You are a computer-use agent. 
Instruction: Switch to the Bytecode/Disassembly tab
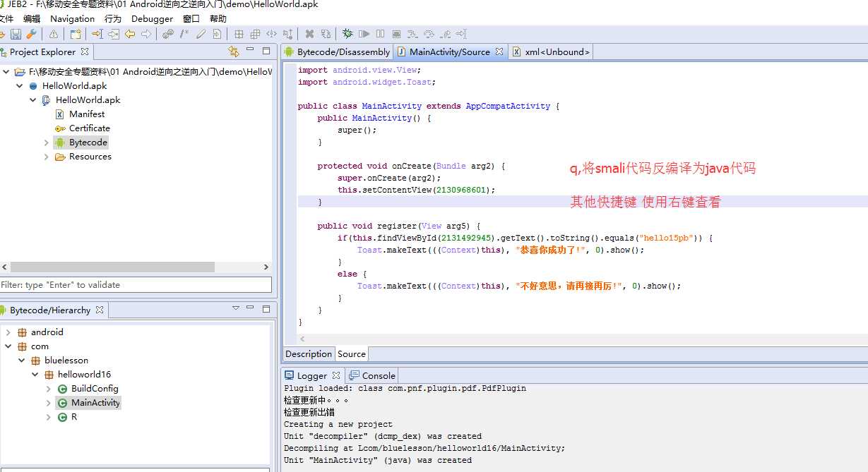[x=337, y=52]
